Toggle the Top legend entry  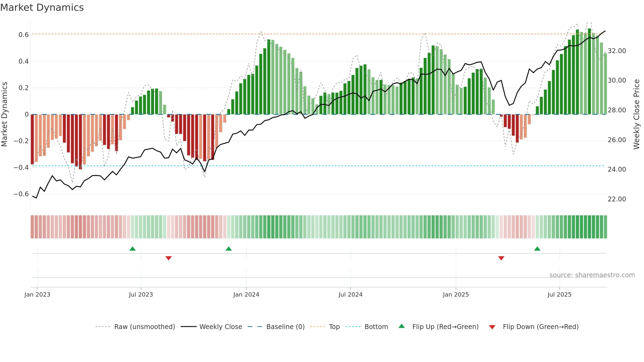pyautogui.click(x=325, y=327)
